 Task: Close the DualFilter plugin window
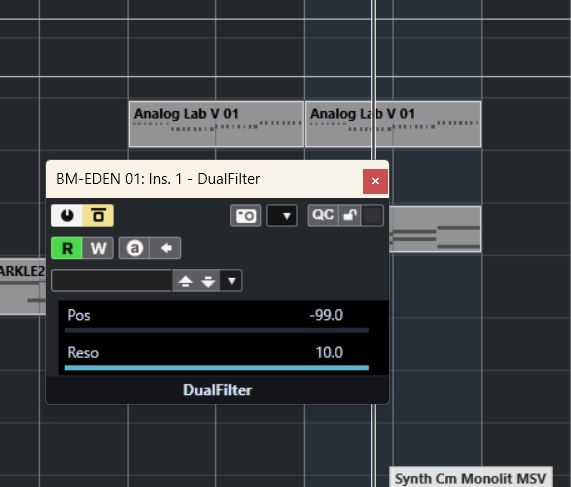click(x=375, y=181)
